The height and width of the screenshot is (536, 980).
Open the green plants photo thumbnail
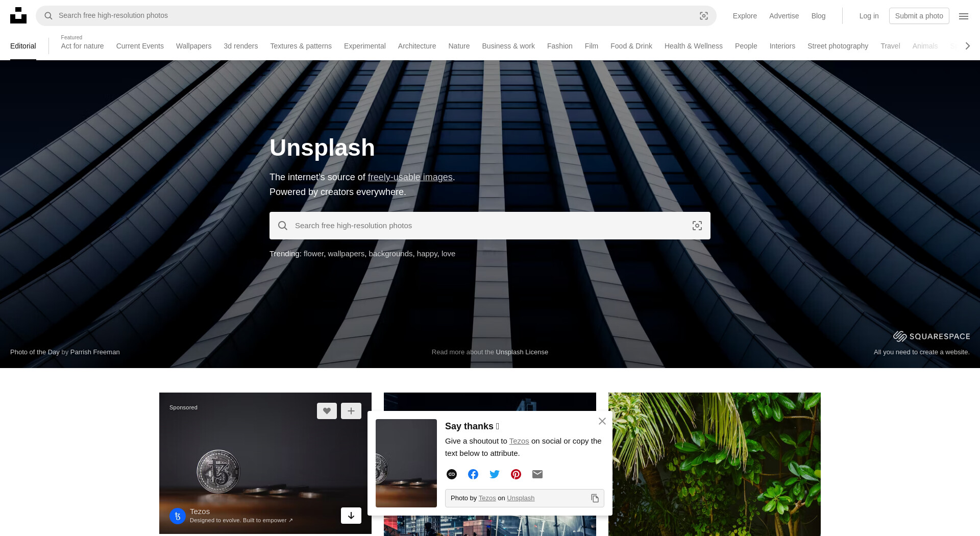(715, 464)
